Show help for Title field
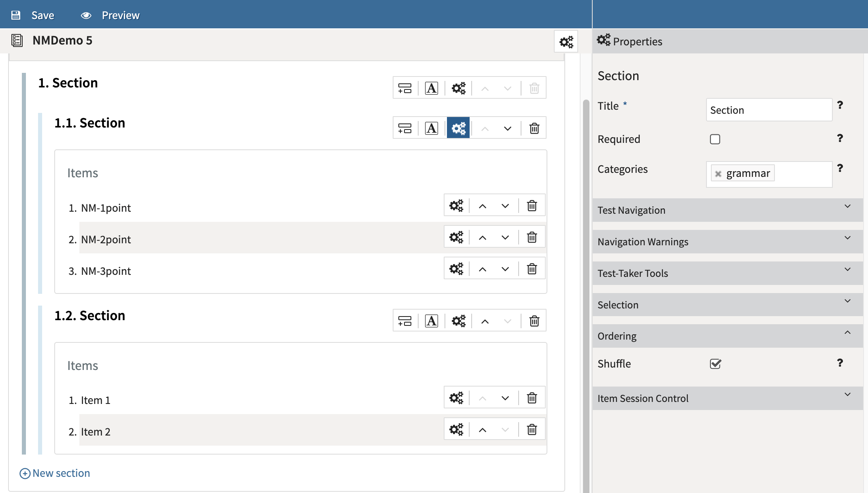The width and height of the screenshot is (868, 493). click(840, 105)
